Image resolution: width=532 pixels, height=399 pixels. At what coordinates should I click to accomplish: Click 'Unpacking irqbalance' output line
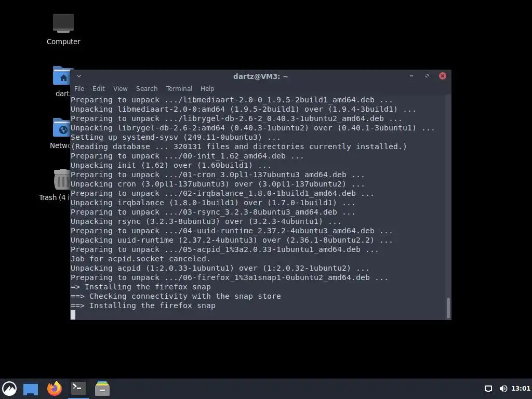[x=212, y=203]
